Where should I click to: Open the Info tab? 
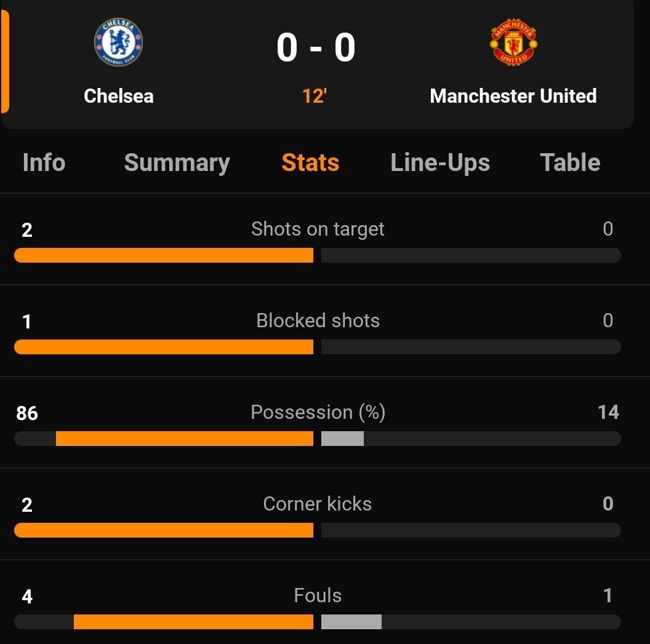44,162
